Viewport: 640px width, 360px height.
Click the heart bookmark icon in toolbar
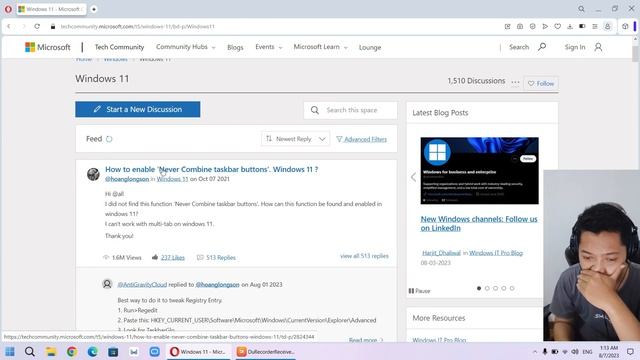pyautogui.click(x=558, y=26)
